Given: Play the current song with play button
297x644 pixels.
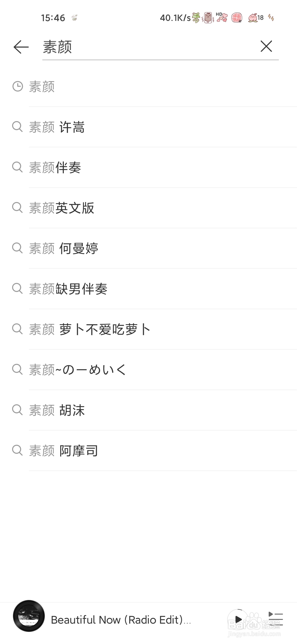Looking at the screenshot, I should tap(238, 620).
